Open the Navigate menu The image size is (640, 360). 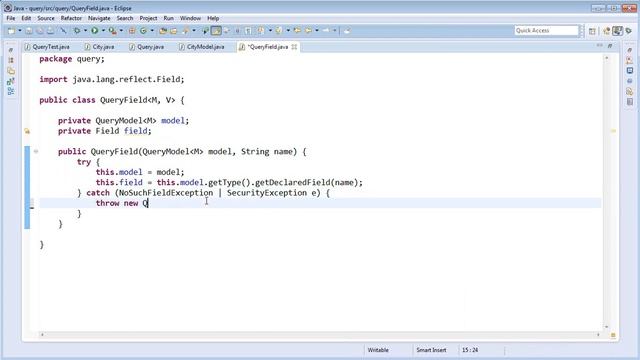pyautogui.click(x=99, y=18)
